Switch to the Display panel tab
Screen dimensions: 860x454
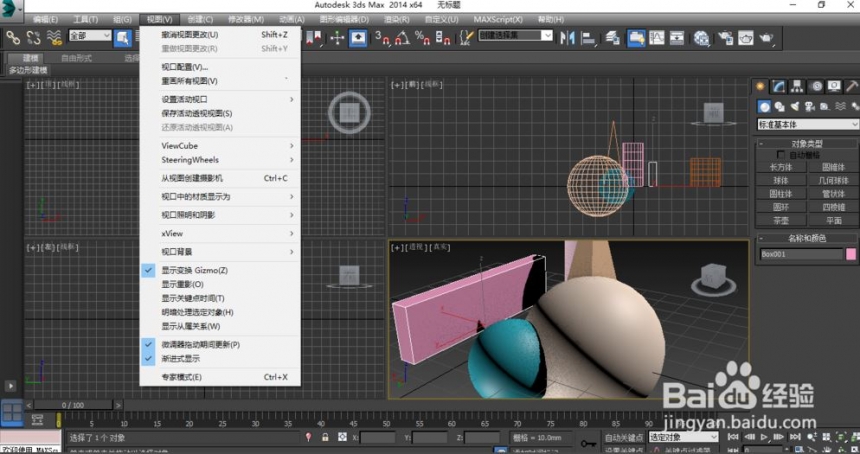(x=834, y=86)
